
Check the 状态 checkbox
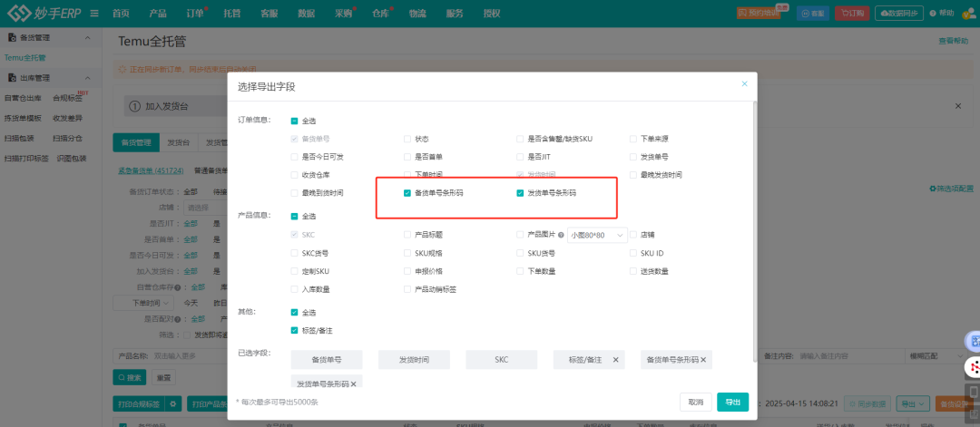pyautogui.click(x=407, y=139)
